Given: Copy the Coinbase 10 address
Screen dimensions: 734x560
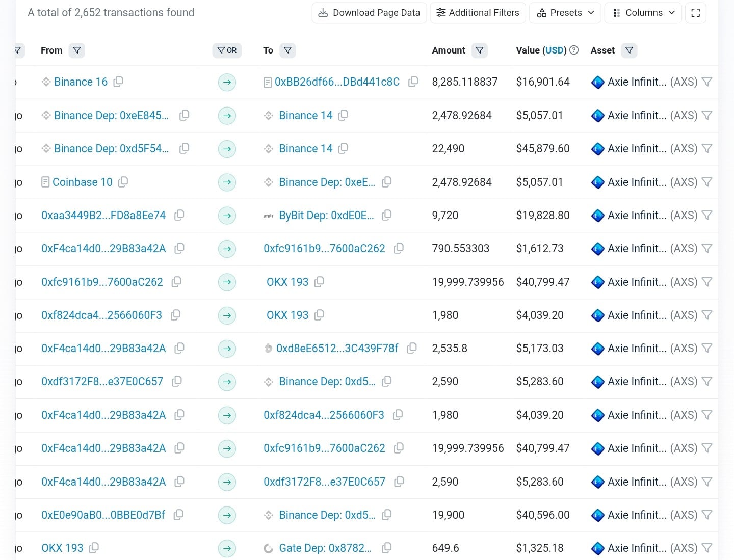Looking at the screenshot, I should point(123,182).
